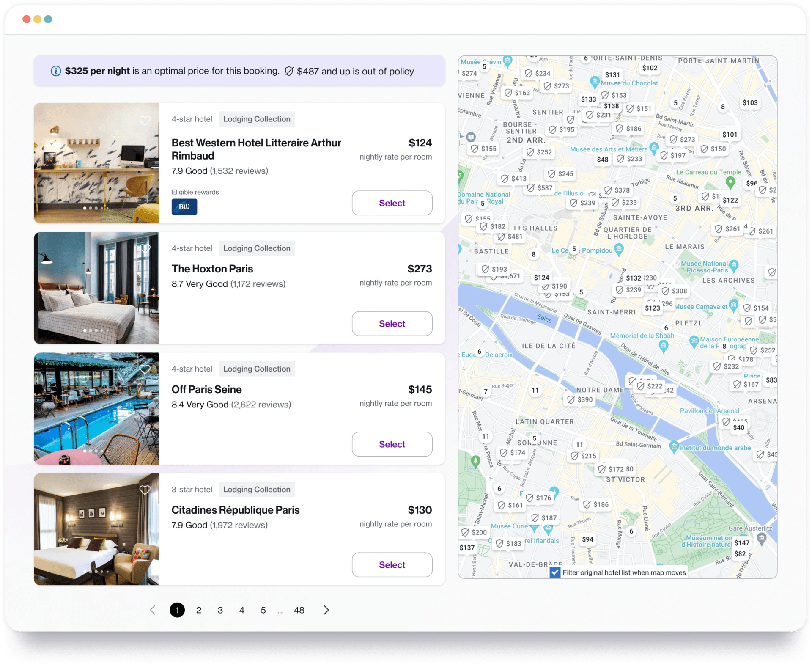
Task: Click the Institut du monde arabe map marker
Action: (674, 447)
